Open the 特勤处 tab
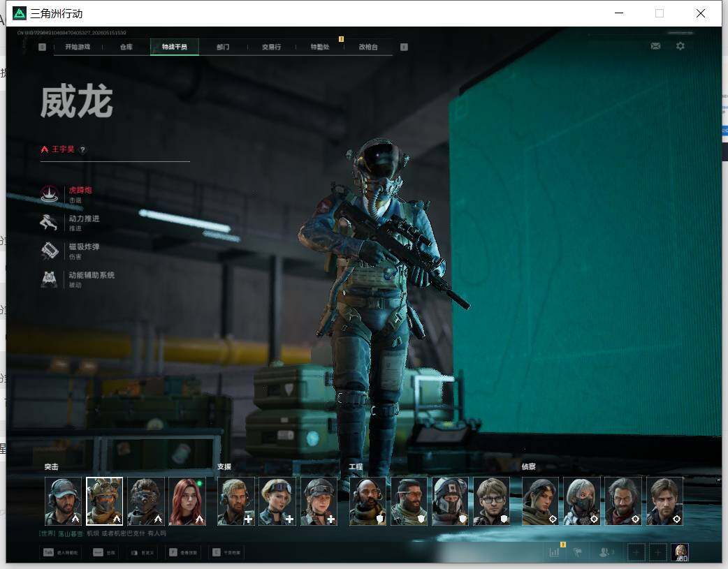The height and width of the screenshot is (569, 728). [x=319, y=47]
